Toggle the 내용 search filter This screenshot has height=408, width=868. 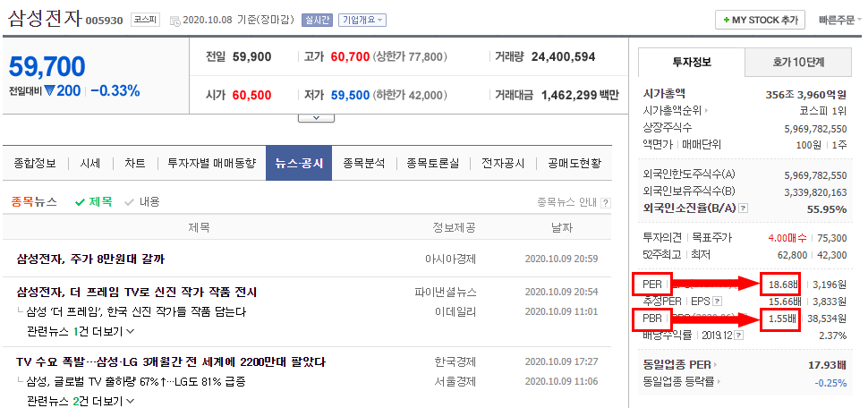point(142,202)
